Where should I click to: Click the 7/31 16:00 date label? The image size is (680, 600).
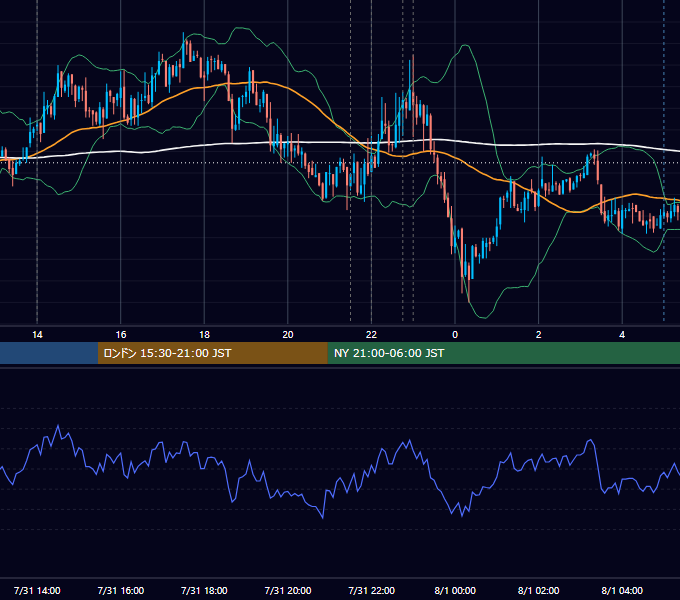[121, 590]
